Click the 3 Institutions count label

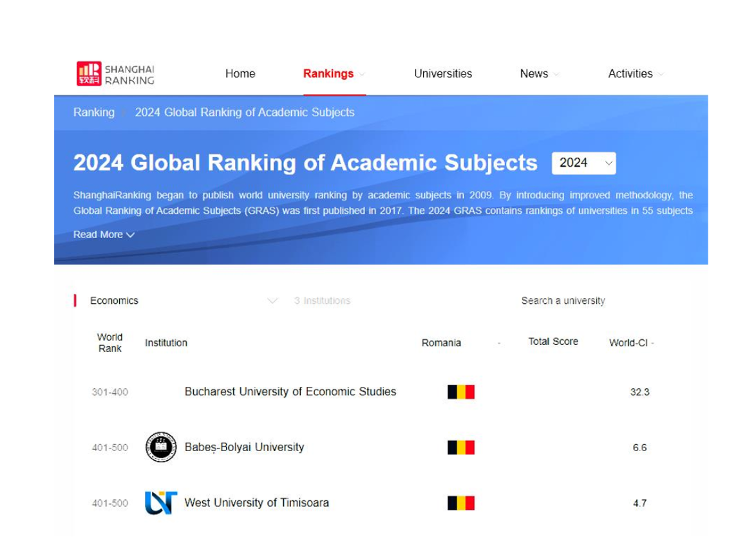click(322, 301)
